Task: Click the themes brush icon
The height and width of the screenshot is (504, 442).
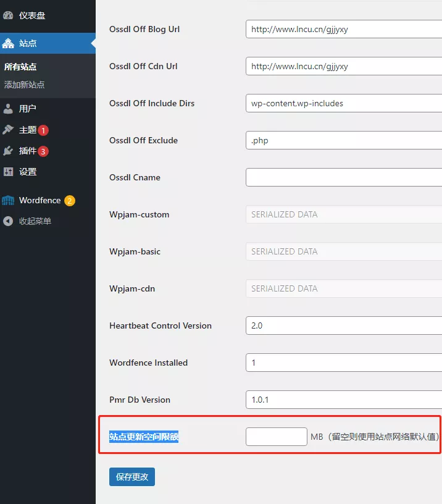Action: [8, 130]
